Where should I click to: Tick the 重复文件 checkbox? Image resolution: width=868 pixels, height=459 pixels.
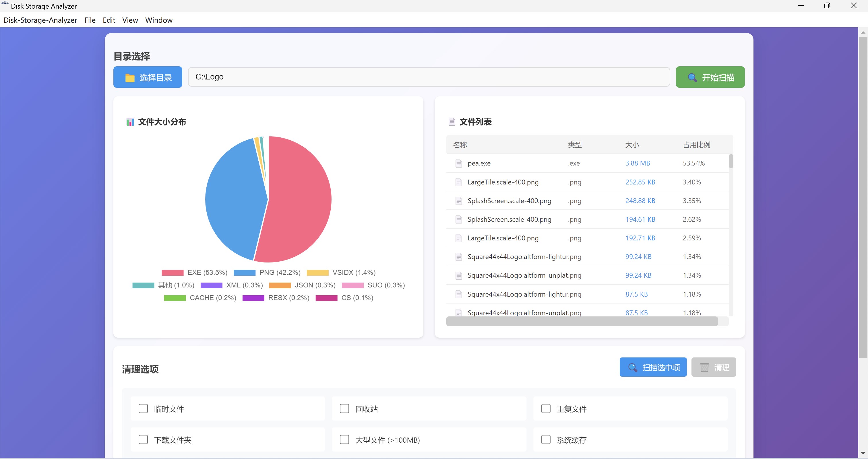546,409
